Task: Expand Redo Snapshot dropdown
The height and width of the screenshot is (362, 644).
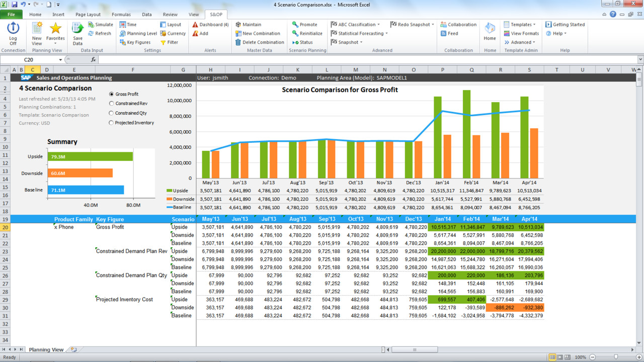Action: pos(433,25)
